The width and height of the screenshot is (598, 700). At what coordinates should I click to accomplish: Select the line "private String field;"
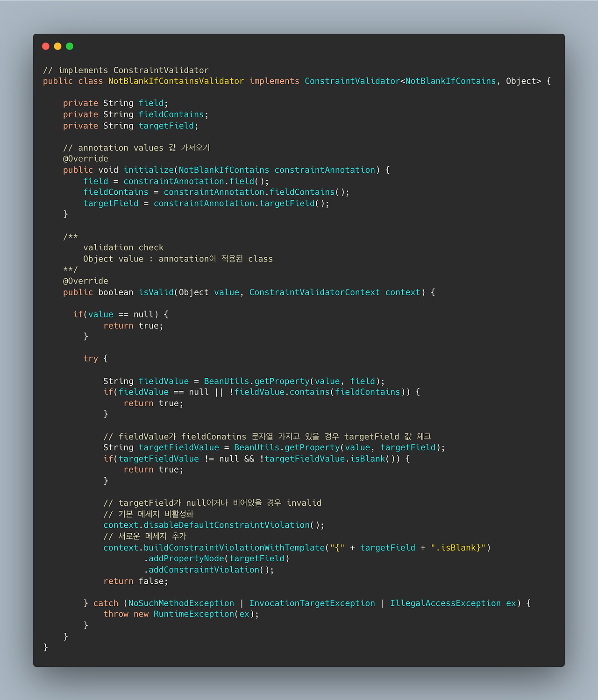click(115, 103)
